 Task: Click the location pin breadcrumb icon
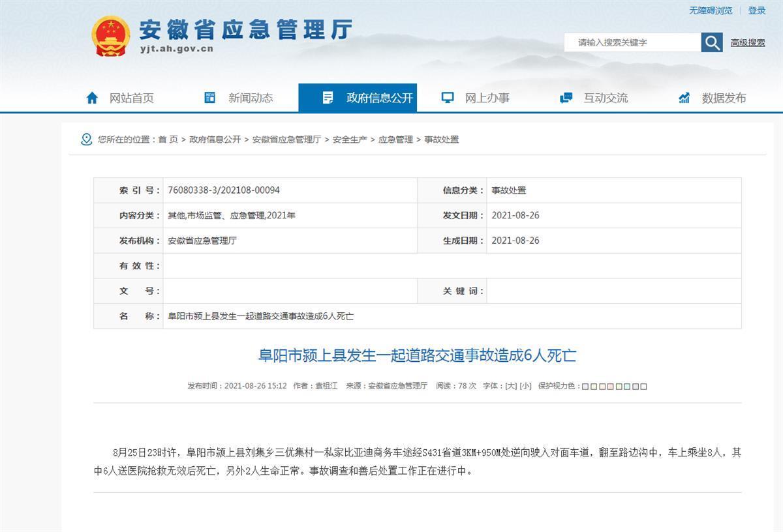coord(86,140)
